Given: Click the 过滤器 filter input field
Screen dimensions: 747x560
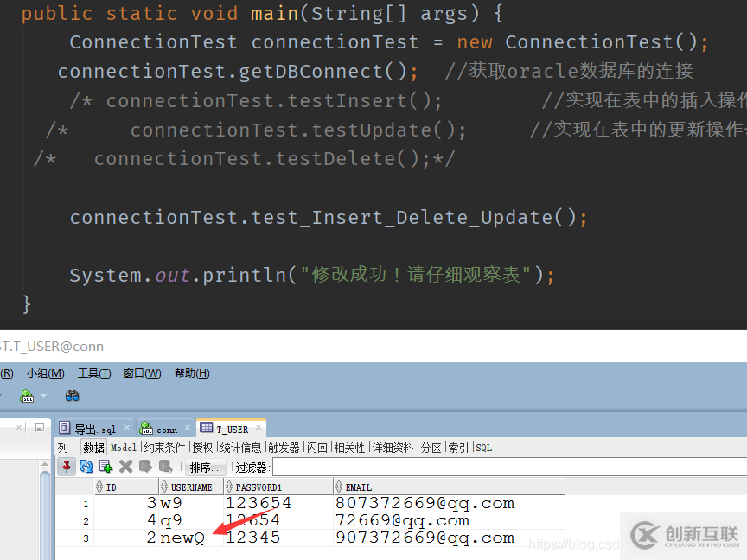Looking at the screenshot, I should [x=501, y=468].
